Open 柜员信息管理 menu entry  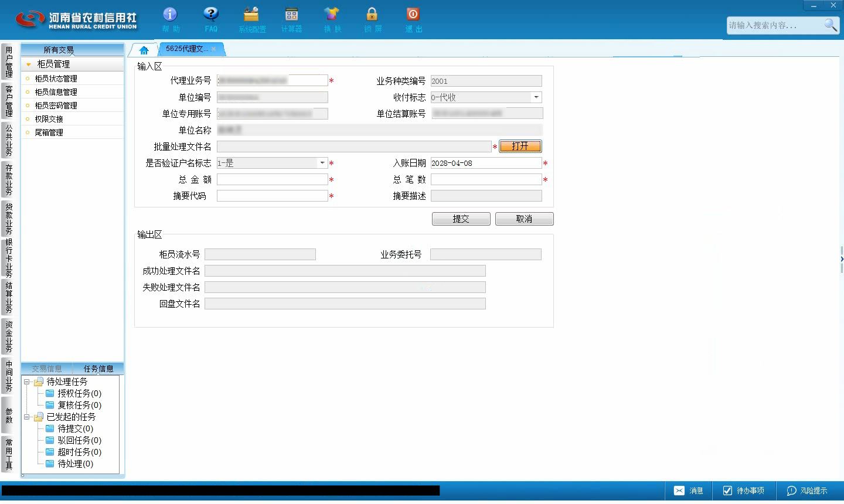tap(73, 92)
